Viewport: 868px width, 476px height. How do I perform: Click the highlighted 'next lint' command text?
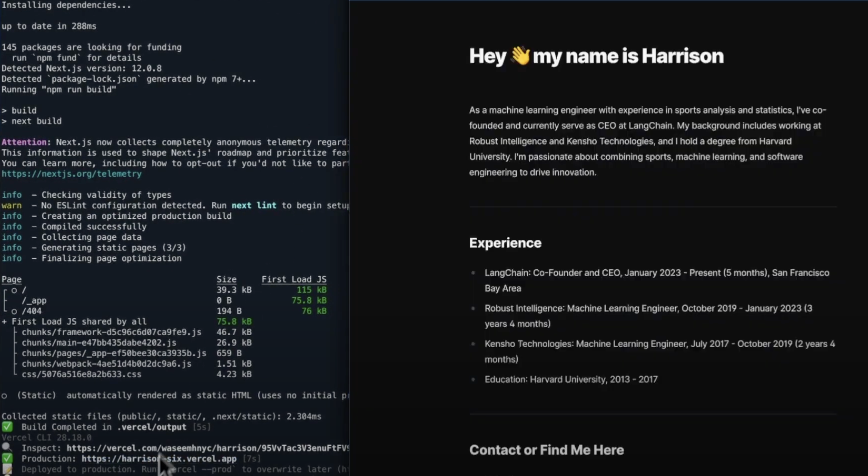[x=254, y=205]
